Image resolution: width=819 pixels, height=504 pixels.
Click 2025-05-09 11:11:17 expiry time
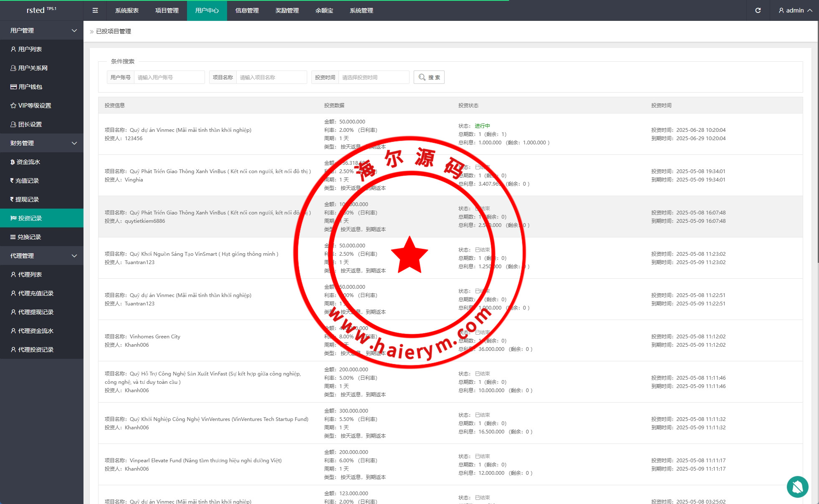[701, 469]
